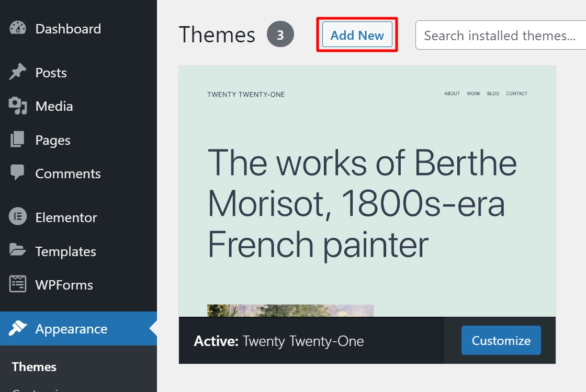This screenshot has width=586, height=392.
Task: Open the Elementor menu item
Action: coord(66,217)
